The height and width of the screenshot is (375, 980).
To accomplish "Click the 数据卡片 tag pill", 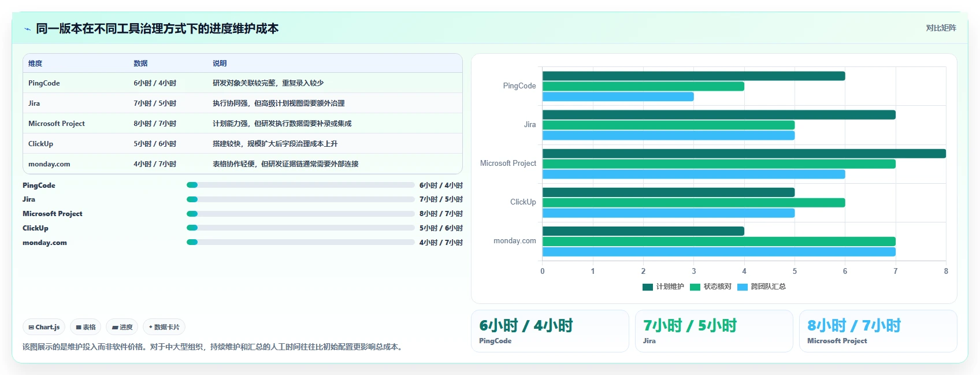I will pyautogui.click(x=164, y=327).
